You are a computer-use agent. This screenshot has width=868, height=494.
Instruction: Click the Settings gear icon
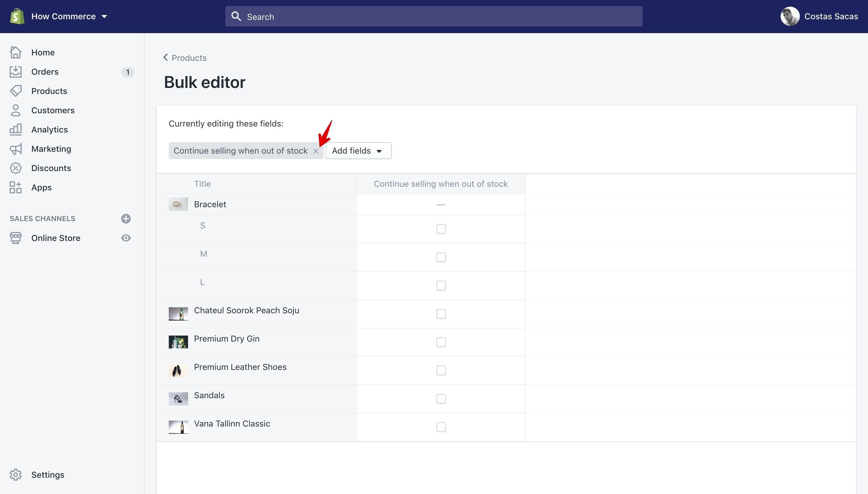coord(16,475)
